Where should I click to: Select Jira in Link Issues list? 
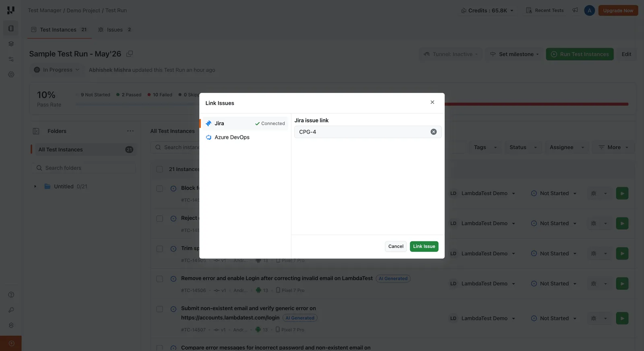(x=245, y=124)
